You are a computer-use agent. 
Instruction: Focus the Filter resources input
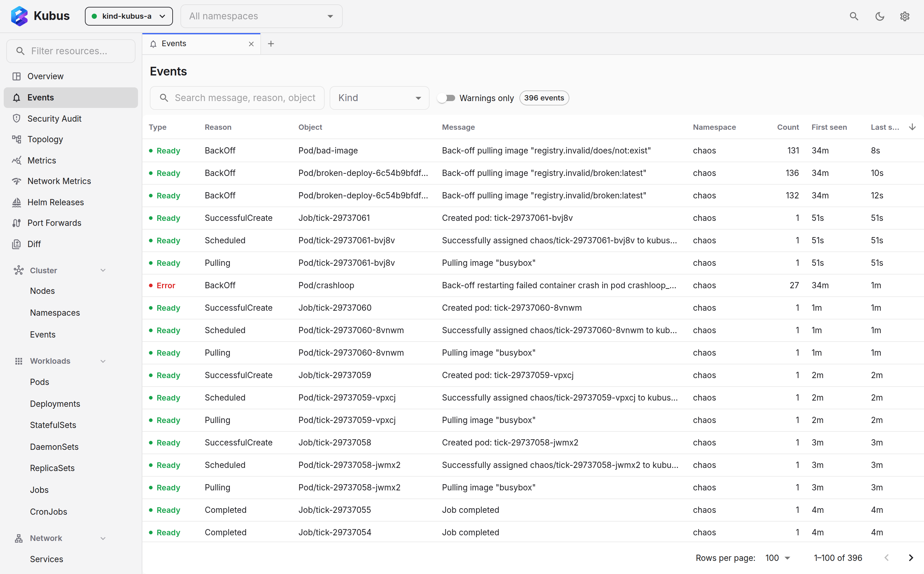click(x=71, y=51)
